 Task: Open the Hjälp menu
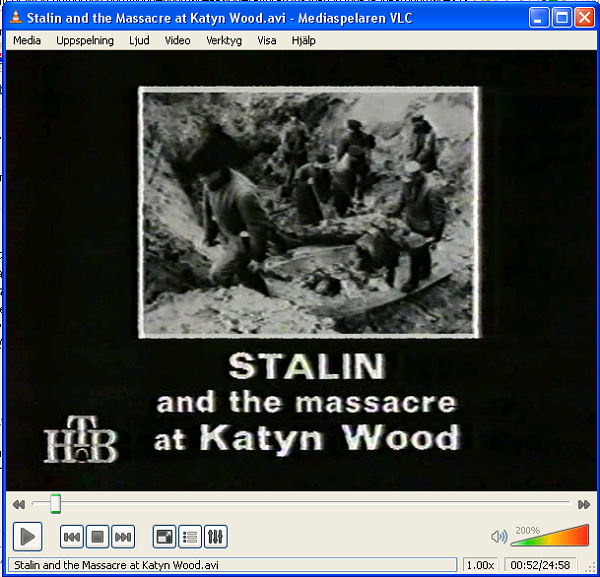tap(303, 41)
